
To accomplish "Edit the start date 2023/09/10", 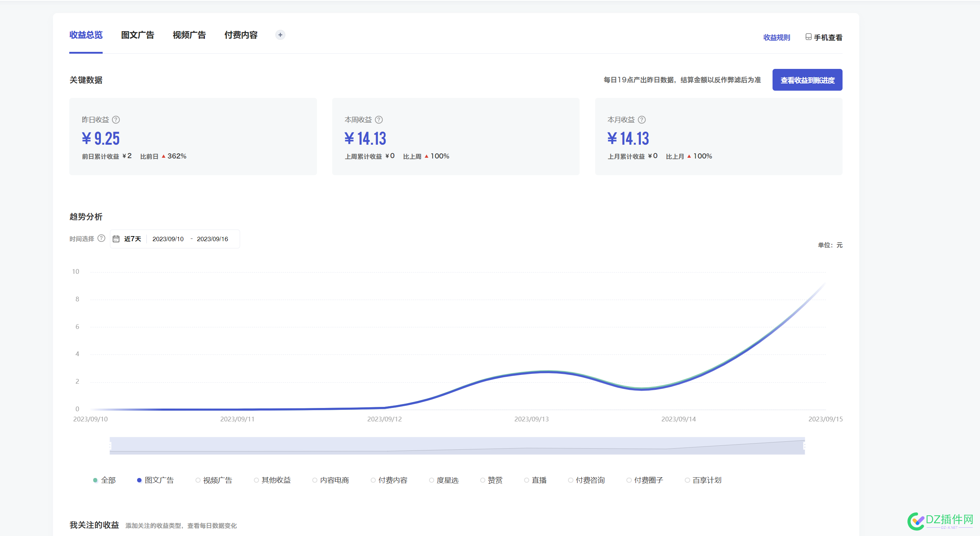I will pos(168,239).
